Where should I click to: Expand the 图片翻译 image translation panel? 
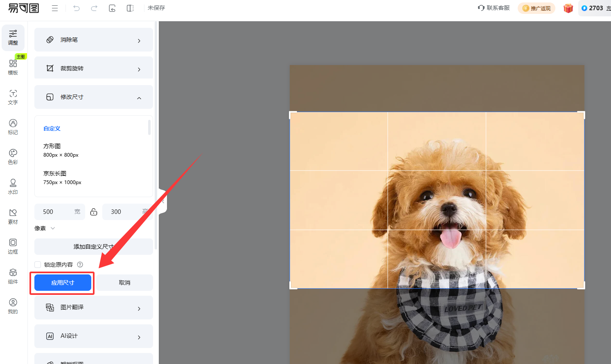pyautogui.click(x=94, y=307)
